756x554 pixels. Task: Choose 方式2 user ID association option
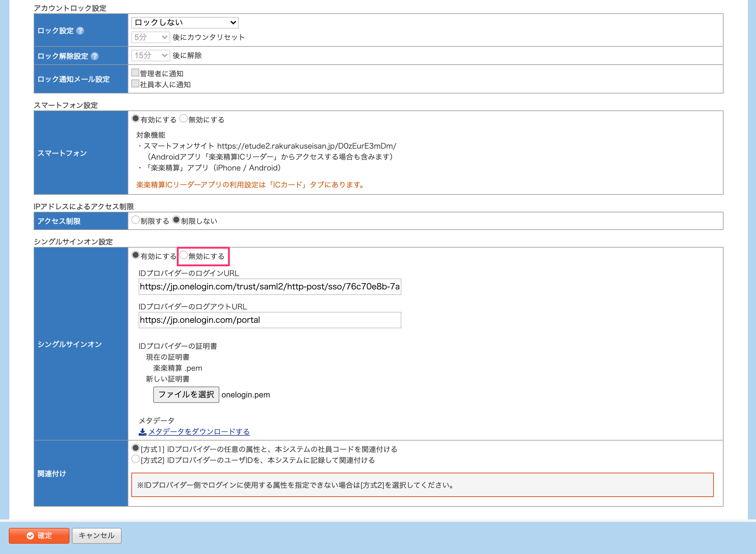(x=135, y=459)
